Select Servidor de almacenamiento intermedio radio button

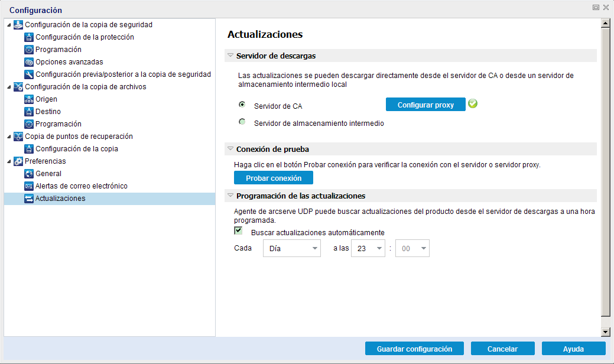pyautogui.click(x=242, y=122)
